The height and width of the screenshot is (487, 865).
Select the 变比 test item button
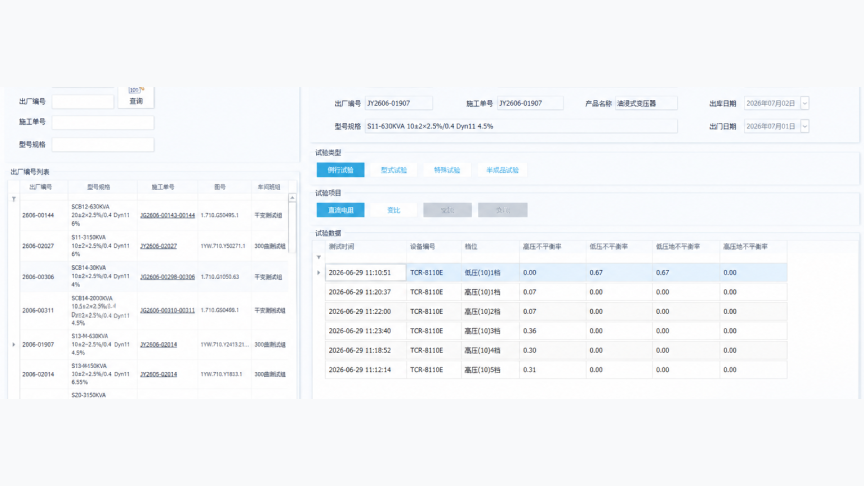393,210
